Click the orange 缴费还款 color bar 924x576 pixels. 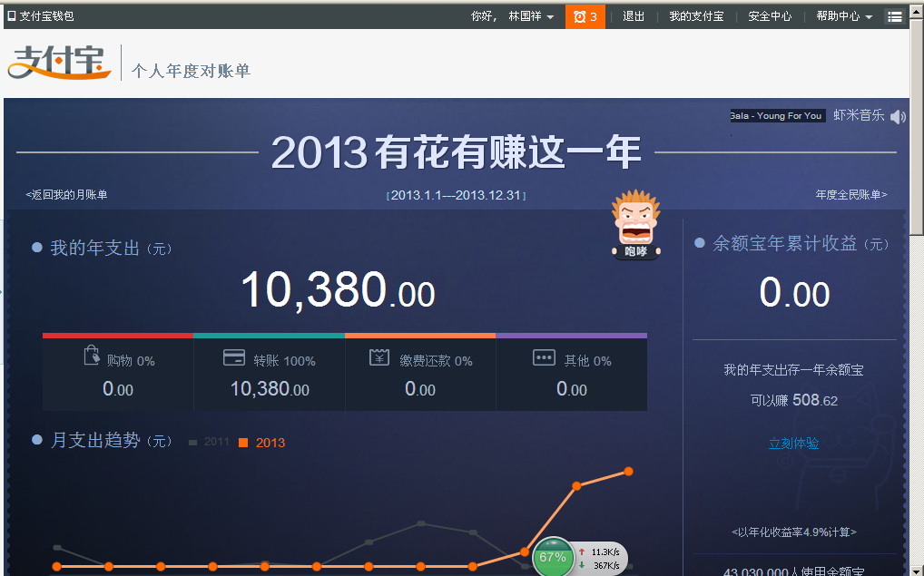(x=420, y=336)
